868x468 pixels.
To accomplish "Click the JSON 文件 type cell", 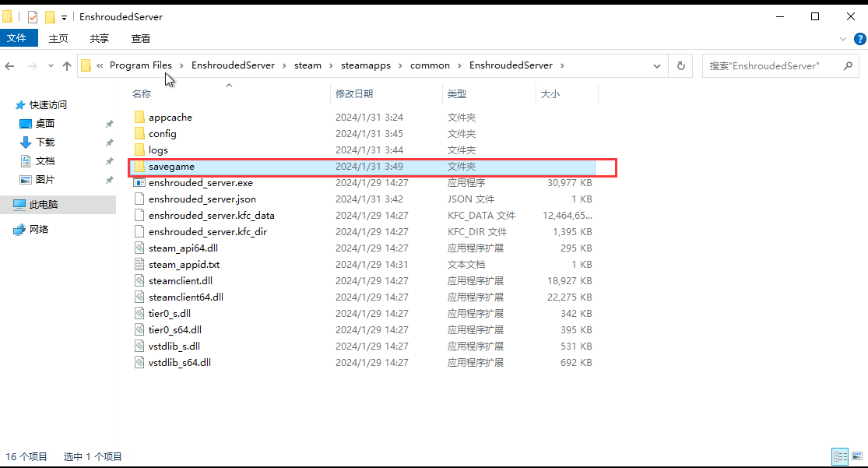I will tap(471, 199).
